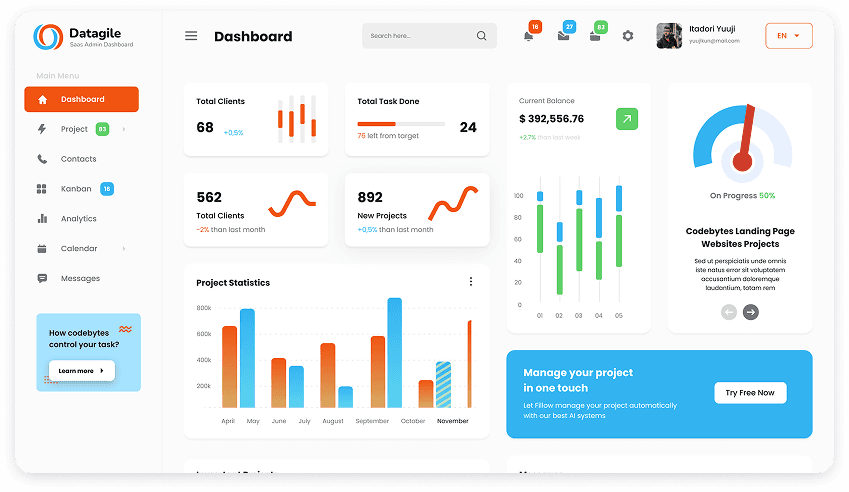Viewport: 849px width, 492px height.
Task: Open Kanban from the sidebar
Action: click(76, 189)
